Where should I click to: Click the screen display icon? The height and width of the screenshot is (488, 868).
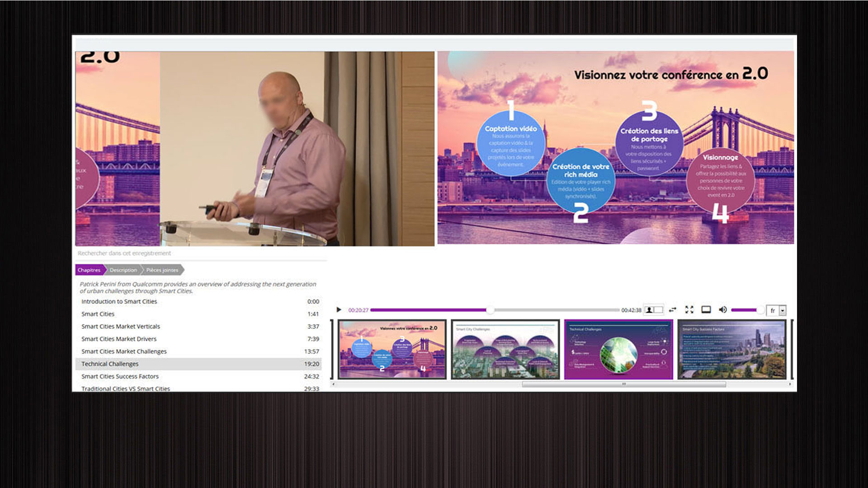(706, 310)
